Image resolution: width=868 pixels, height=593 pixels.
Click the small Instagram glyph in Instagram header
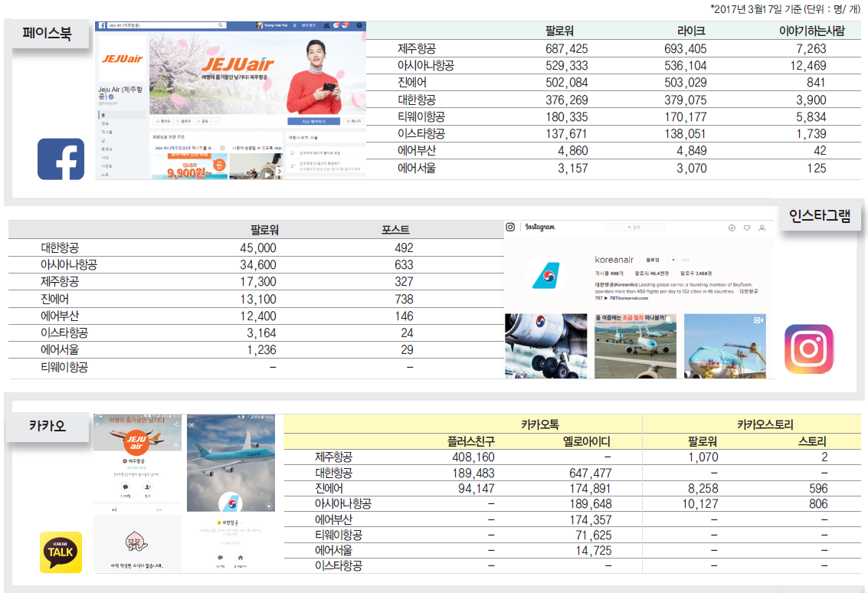(x=510, y=227)
